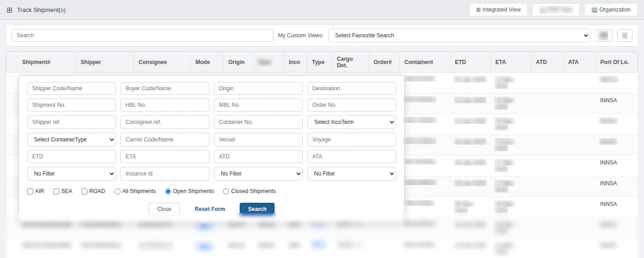The image size is (644, 258).
Task: Click the MBL No. field
Action: point(258,105)
